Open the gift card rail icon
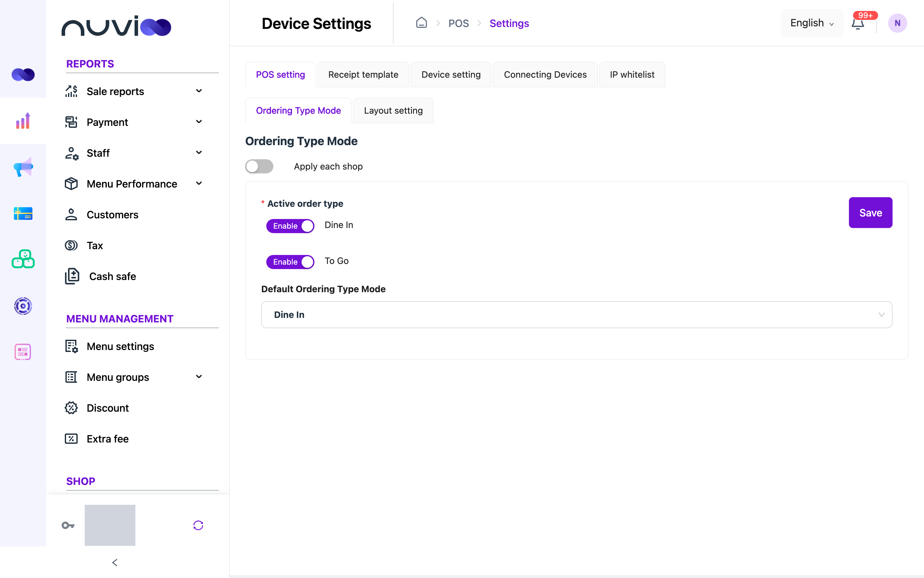The image size is (924, 578). pos(23,213)
